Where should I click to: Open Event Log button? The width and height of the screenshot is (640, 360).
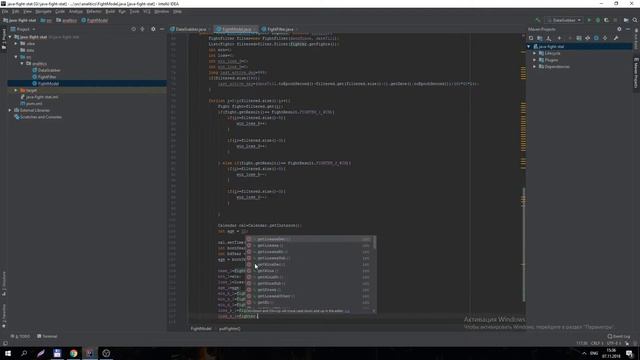click(x=619, y=336)
